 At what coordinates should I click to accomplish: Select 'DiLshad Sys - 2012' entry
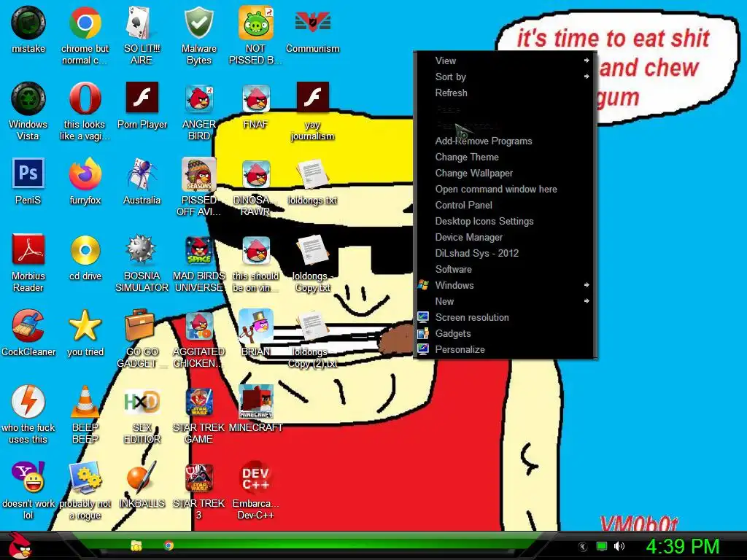coord(506,253)
